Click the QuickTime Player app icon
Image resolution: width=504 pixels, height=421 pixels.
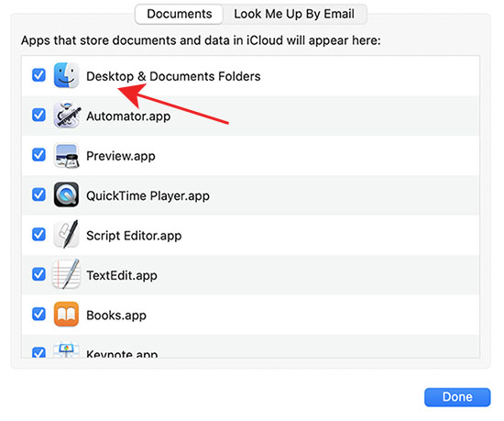tap(66, 194)
